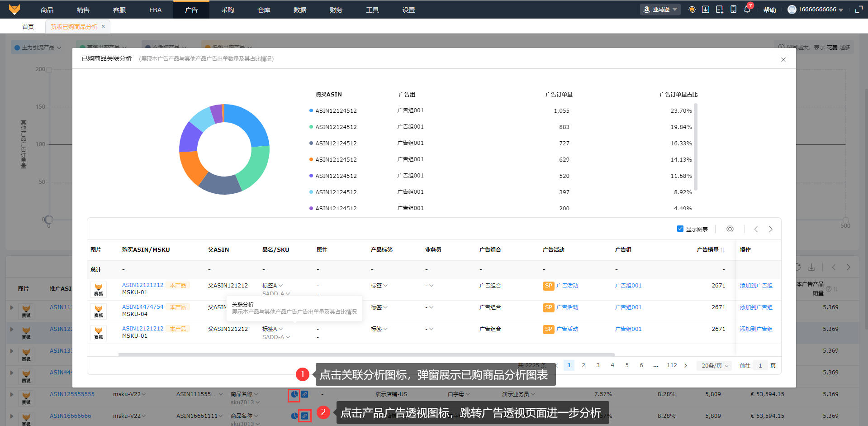The width and height of the screenshot is (868, 426).
Task: Click the highlighted 关联分析 pie chart icon
Action: tap(294, 394)
